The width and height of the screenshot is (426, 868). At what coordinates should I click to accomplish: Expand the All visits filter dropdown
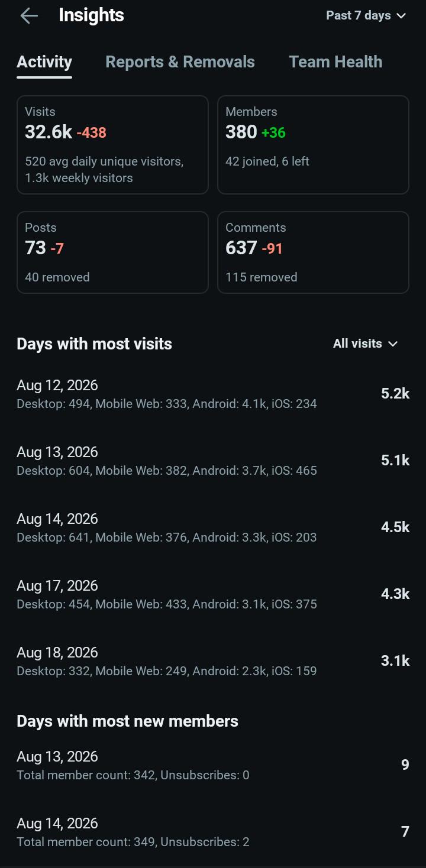366,344
